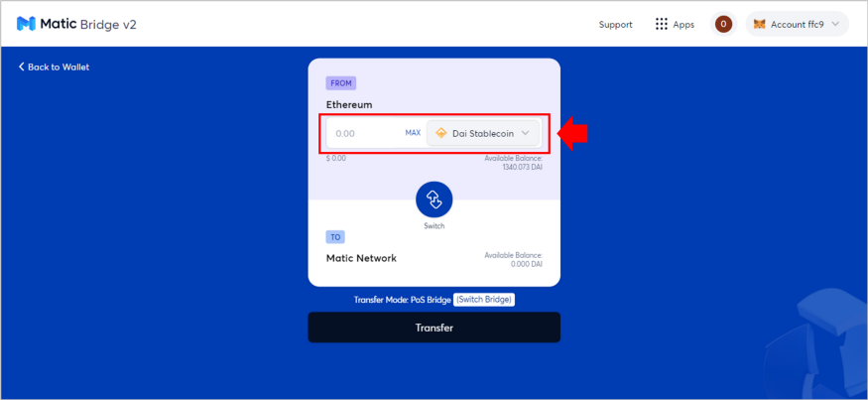868x400 pixels.
Task: Expand the Account ffc9 dropdown chevron
Action: coord(835,25)
